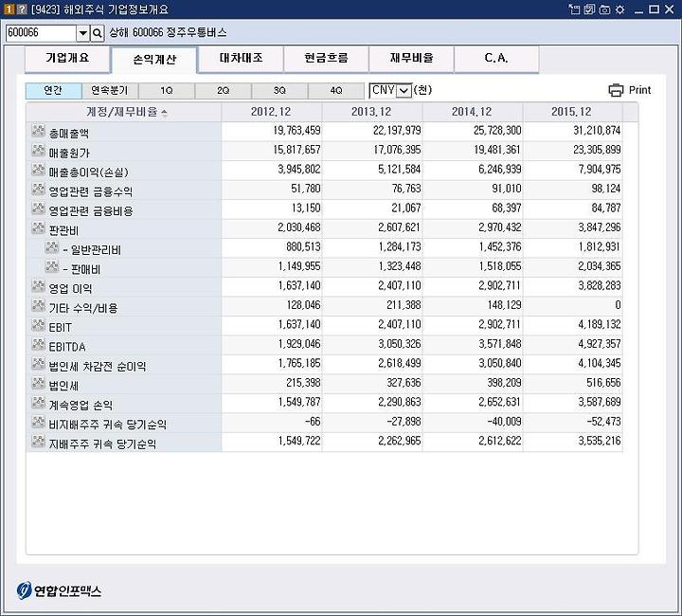Select the 3Q period toggle
The height and width of the screenshot is (616, 682).
point(279,90)
